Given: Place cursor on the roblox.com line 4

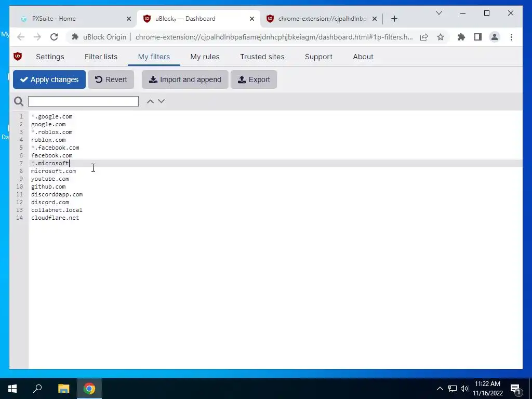Looking at the screenshot, I should (48, 140).
